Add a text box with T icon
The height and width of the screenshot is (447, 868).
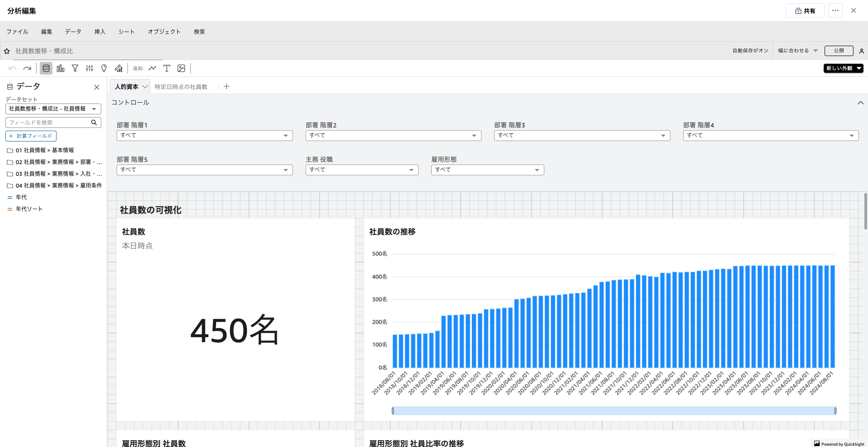pyautogui.click(x=167, y=68)
